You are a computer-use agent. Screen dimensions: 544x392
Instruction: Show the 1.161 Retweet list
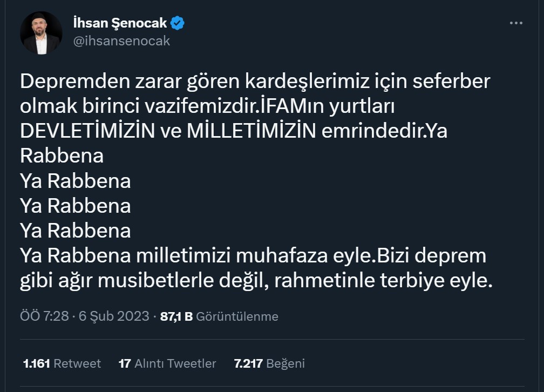pos(62,363)
